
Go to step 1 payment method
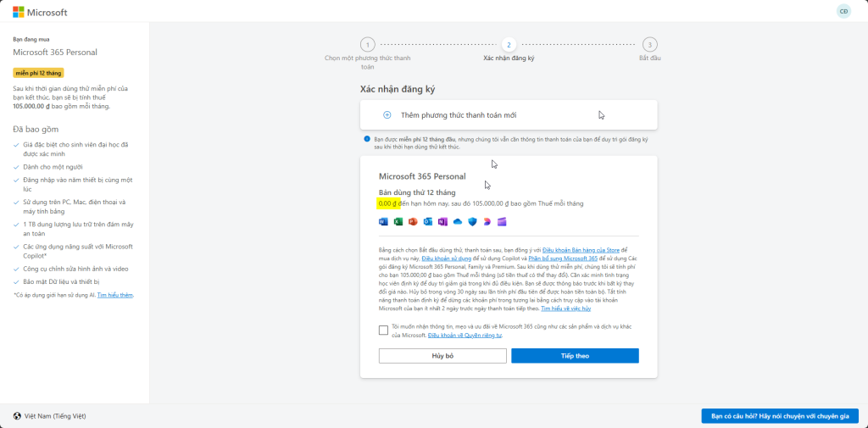pyautogui.click(x=366, y=45)
